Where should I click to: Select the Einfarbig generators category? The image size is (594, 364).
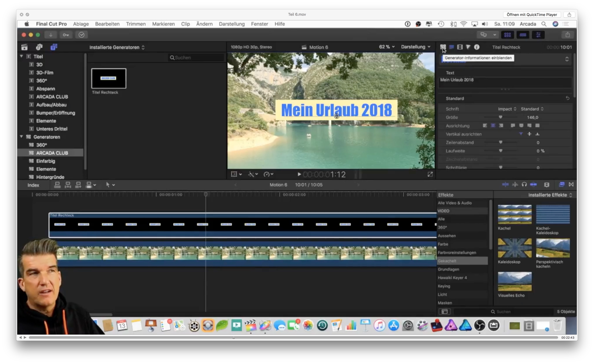point(46,161)
